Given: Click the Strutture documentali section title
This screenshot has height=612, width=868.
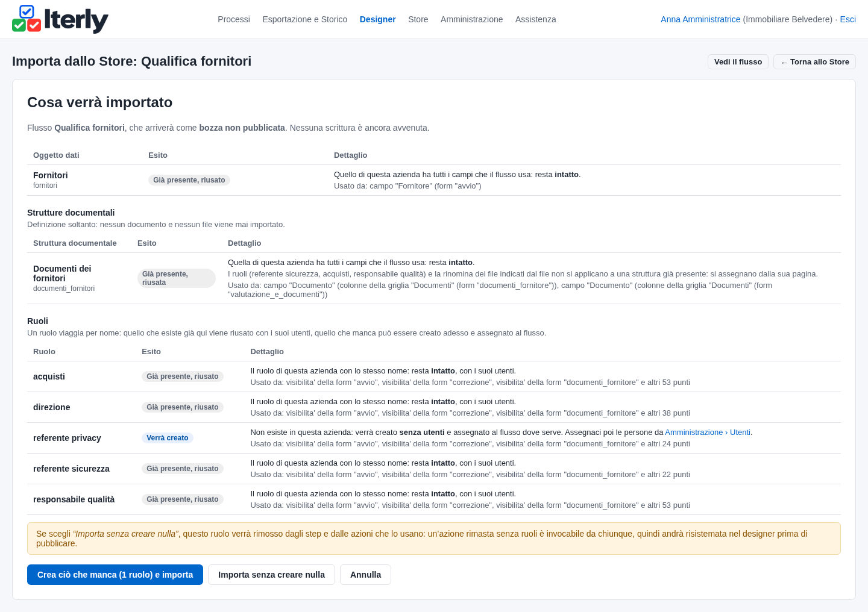Looking at the screenshot, I should click(71, 213).
